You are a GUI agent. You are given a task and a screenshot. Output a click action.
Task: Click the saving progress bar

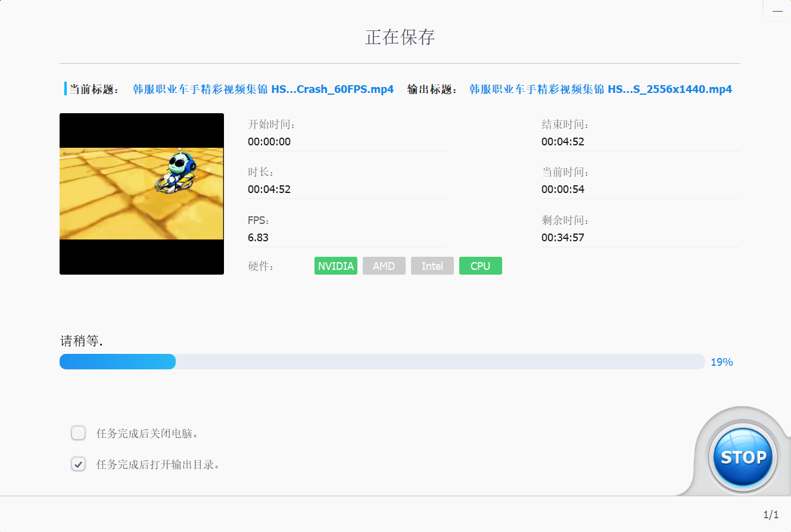[382, 362]
